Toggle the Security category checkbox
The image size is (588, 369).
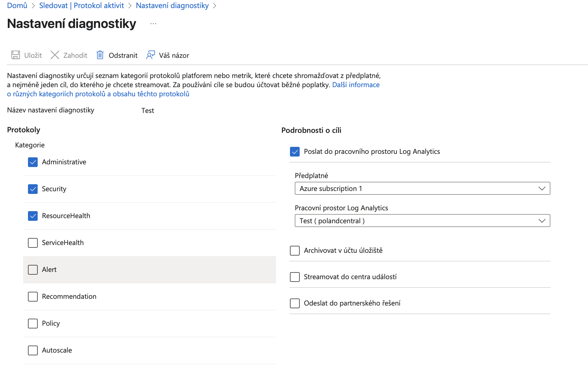pyautogui.click(x=33, y=189)
